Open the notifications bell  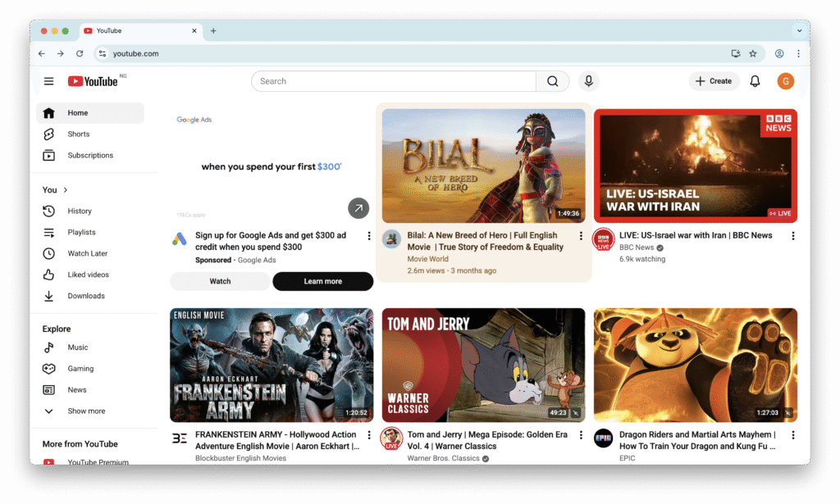(756, 81)
